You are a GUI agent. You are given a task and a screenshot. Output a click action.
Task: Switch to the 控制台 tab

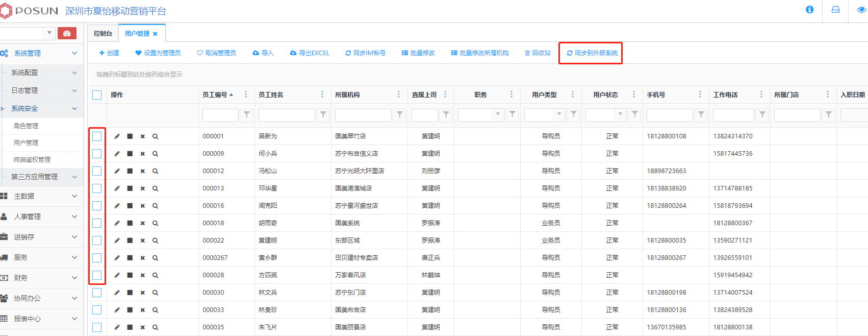coord(103,34)
